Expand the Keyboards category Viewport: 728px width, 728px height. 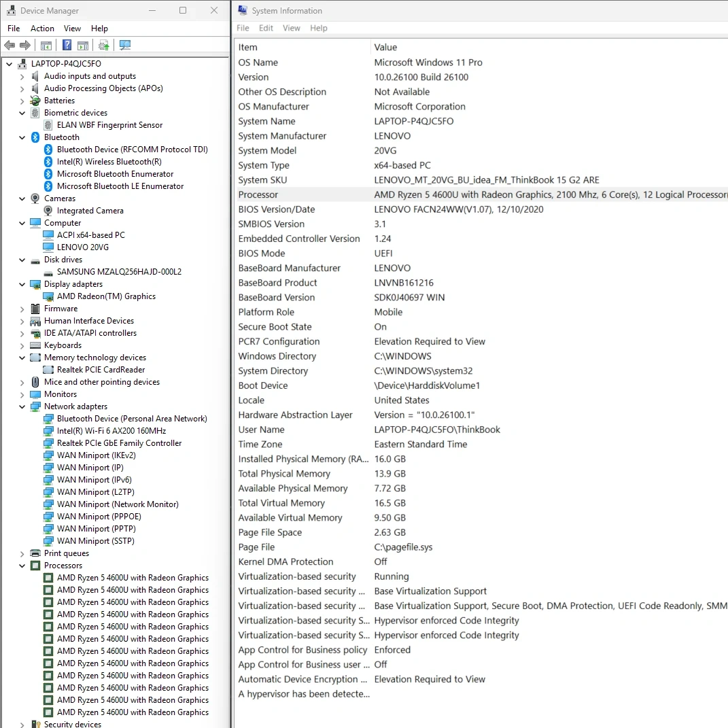(22, 345)
